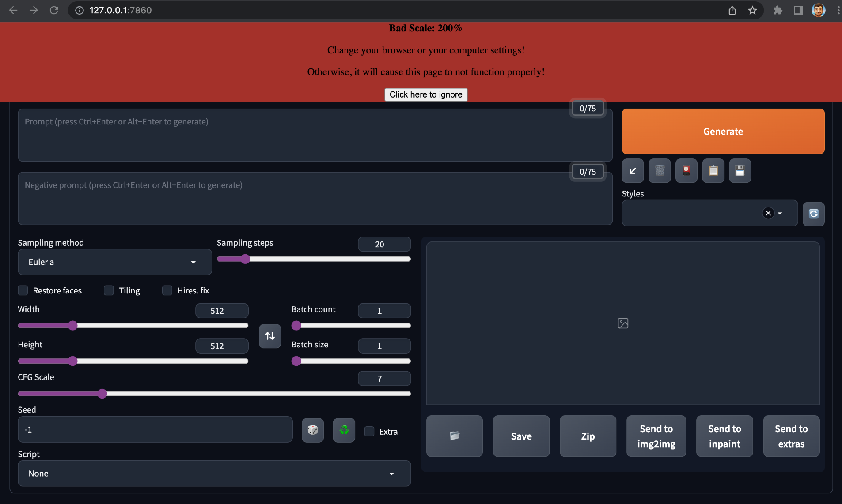Apply selected styles via clipboard icon
This screenshot has height=504, width=842.
pyautogui.click(x=713, y=171)
